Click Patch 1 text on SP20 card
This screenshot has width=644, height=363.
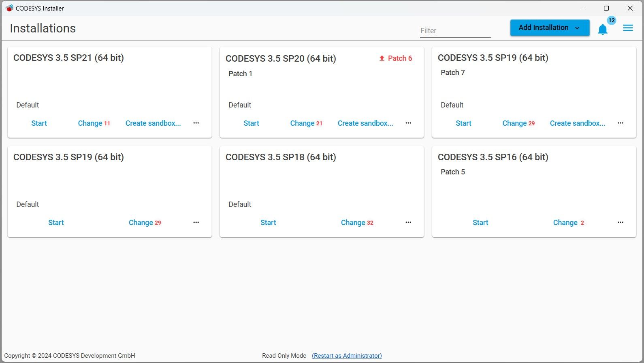click(240, 74)
